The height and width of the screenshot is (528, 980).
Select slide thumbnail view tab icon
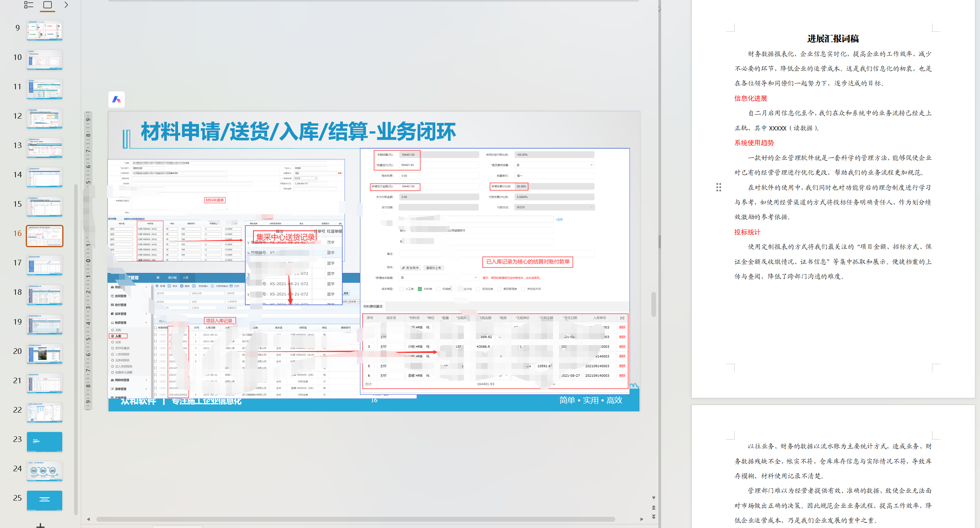click(x=48, y=5)
